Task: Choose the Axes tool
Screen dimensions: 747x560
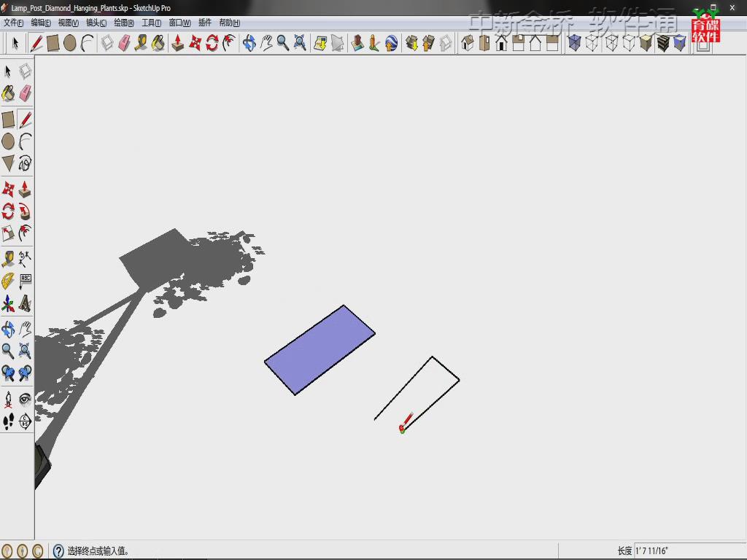Action: click(x=8, y=303)
